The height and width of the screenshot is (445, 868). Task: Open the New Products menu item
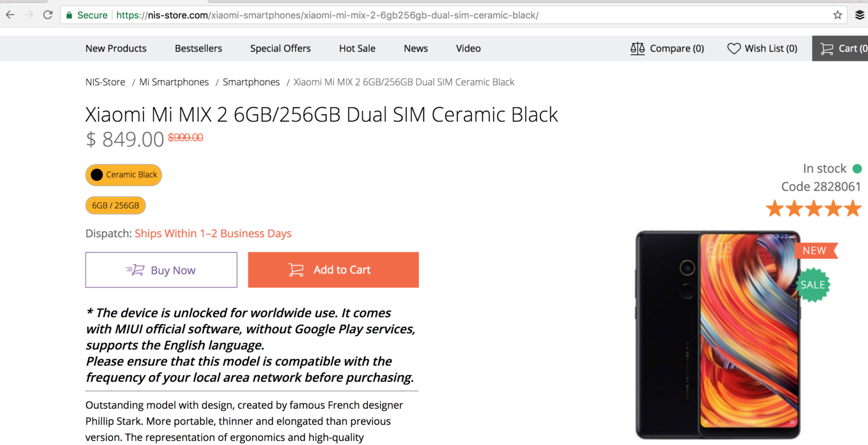click(116, 49)
